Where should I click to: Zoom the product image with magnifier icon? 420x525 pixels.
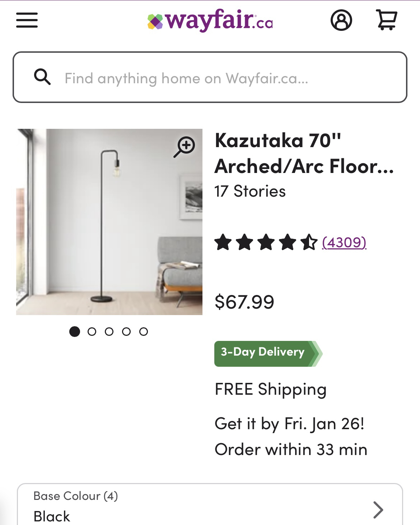185,147
